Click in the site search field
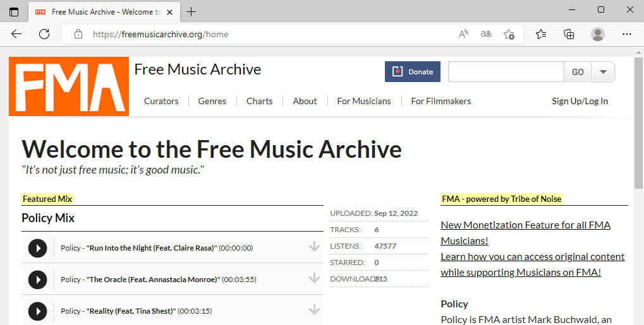 pyautogui.click(x=506, y=72)
